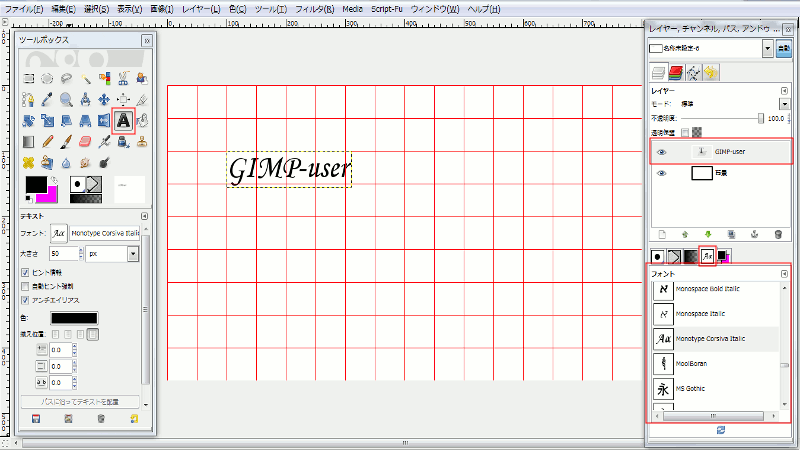Select the Color Picker eyedropper tool
This screenshot has width=800, height=450.
[x=47, y=99]
